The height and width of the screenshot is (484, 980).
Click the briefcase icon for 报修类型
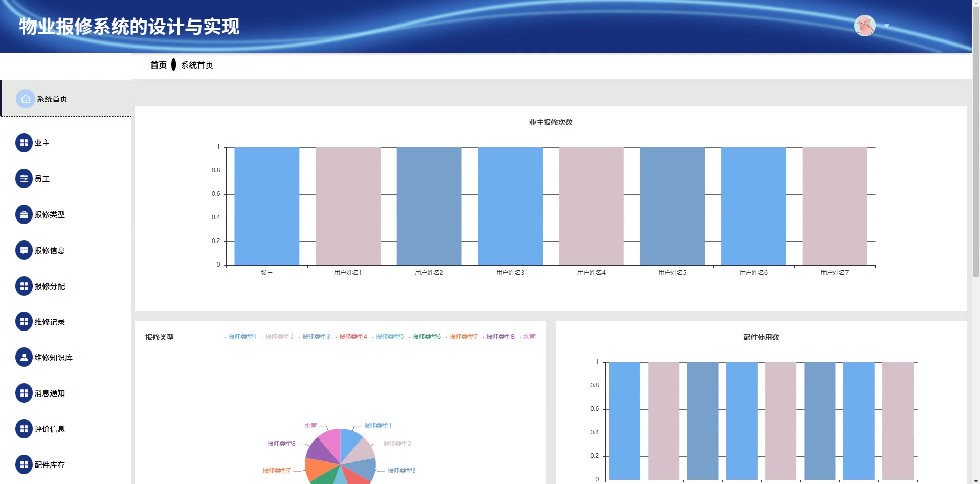(x=24, y=214)
